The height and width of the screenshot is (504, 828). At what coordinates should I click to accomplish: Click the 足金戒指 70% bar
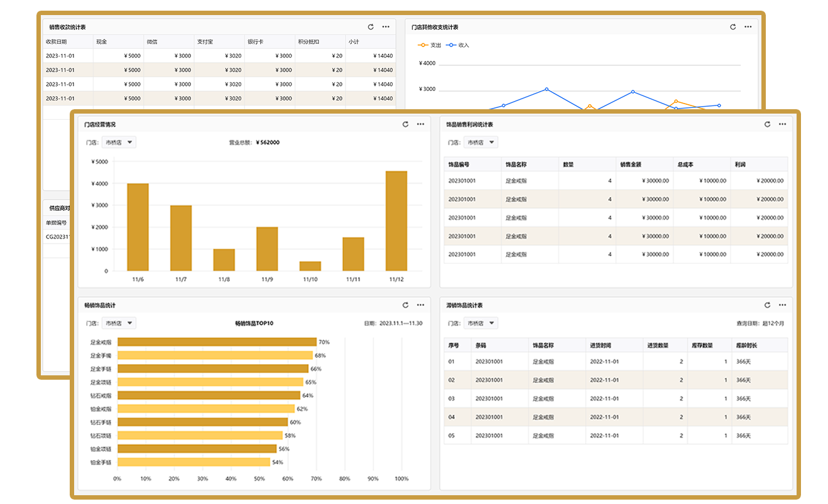click(217, 342)
